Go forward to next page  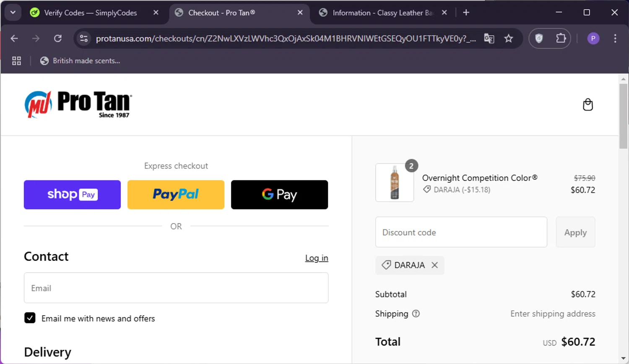(x=36, y=39)
